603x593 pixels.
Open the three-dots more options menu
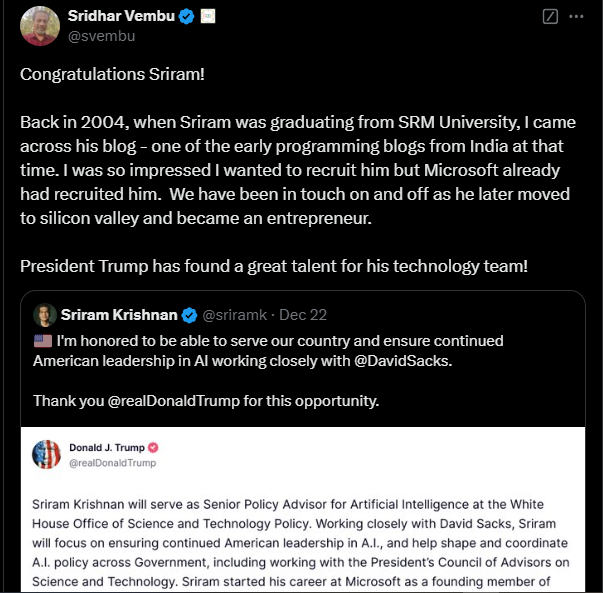576,17
